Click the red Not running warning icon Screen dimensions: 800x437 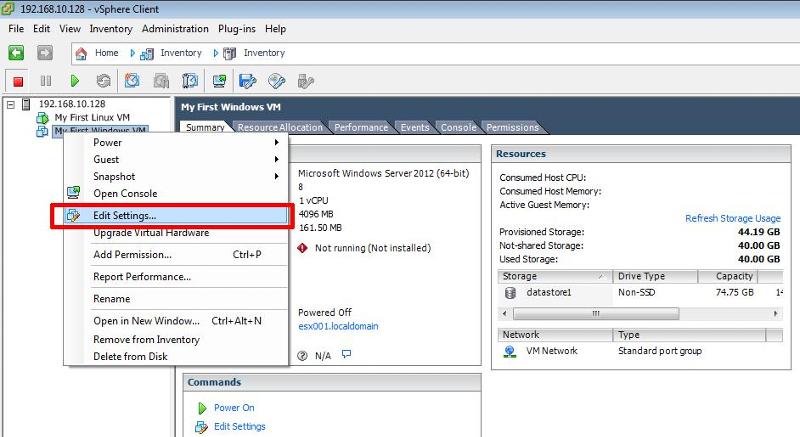[303, 248]
